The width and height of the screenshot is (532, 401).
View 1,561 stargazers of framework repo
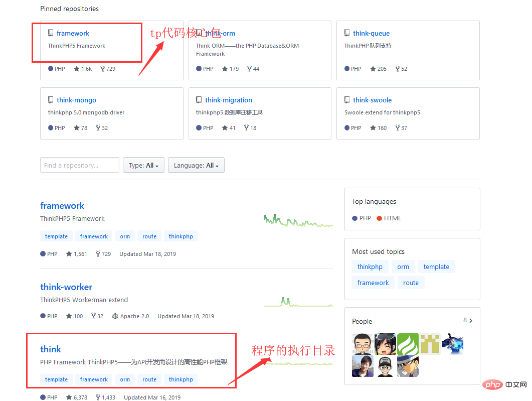pos(77,254)
